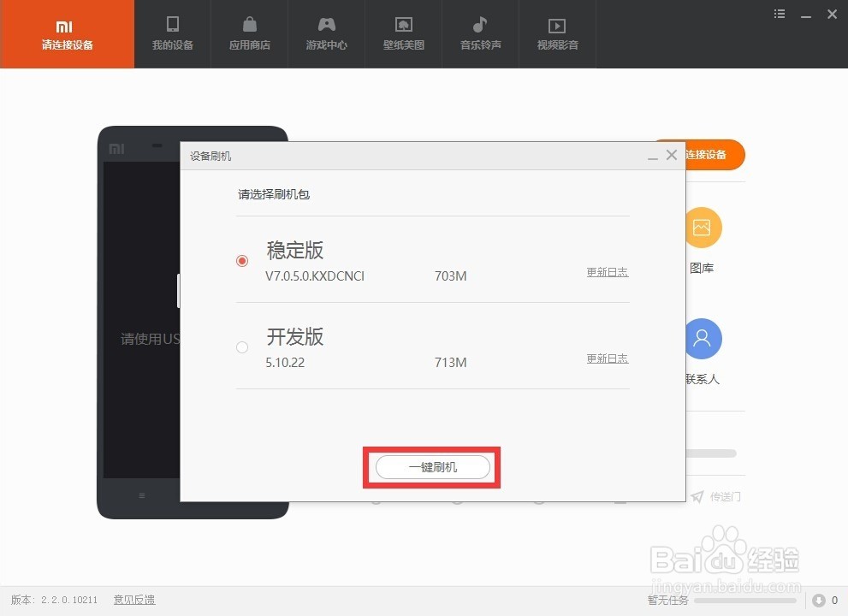Open the 我的设备 device tab
This screenshot has width=848, height=616.
pyautogui.click(x=172, y=34)
